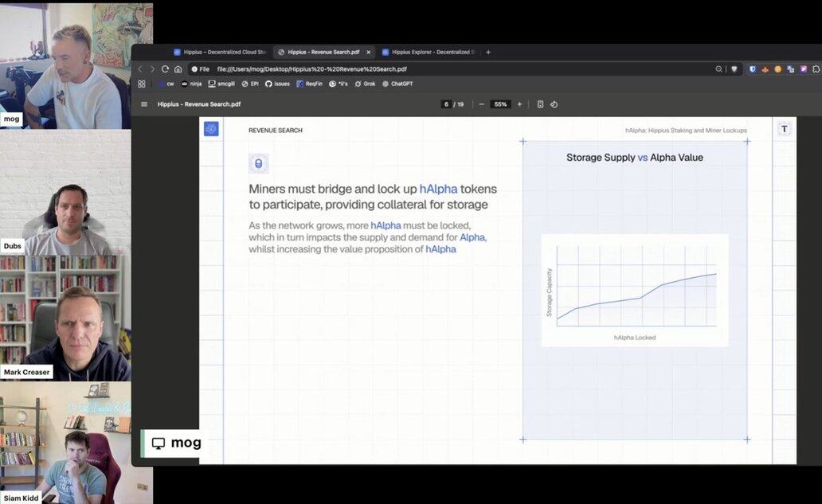Open the ninja bookmark
Screen dimensions: 822x504
click(x=191, y=84)
